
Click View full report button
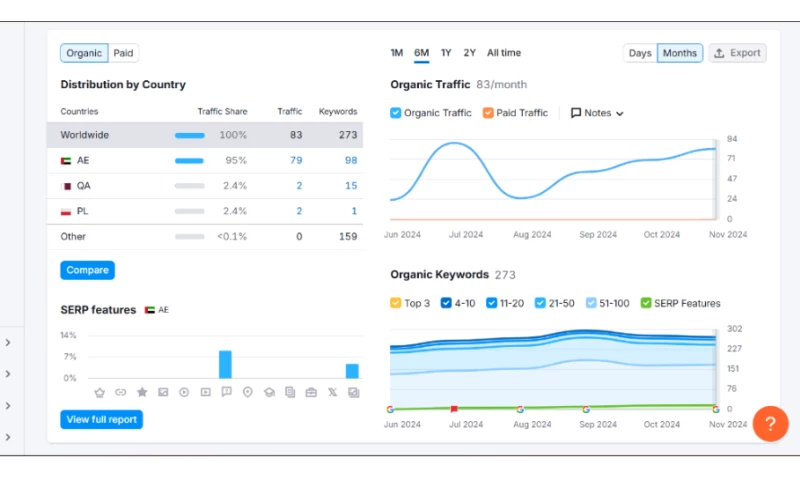click(x=101, y=419)
